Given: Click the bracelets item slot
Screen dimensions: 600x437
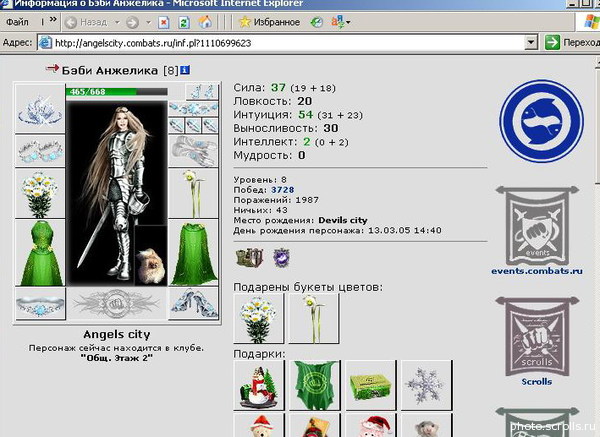Looking at the screenshot, I should pos(40,151).
